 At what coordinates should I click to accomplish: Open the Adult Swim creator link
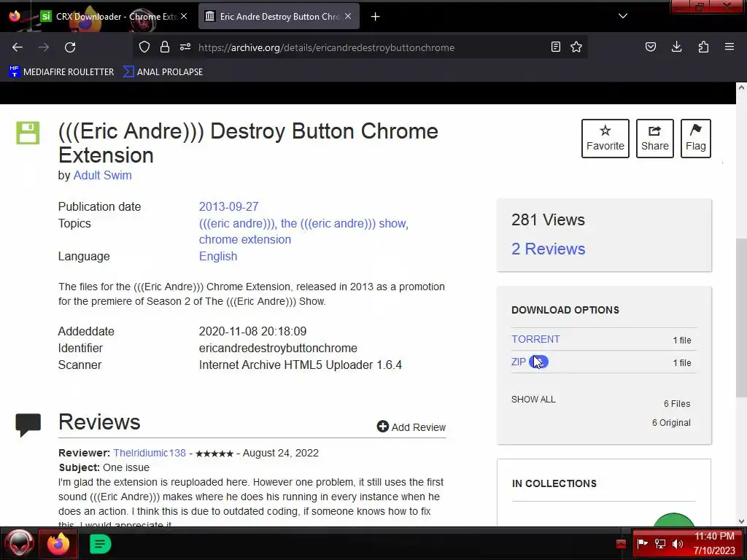pos(102,175)
